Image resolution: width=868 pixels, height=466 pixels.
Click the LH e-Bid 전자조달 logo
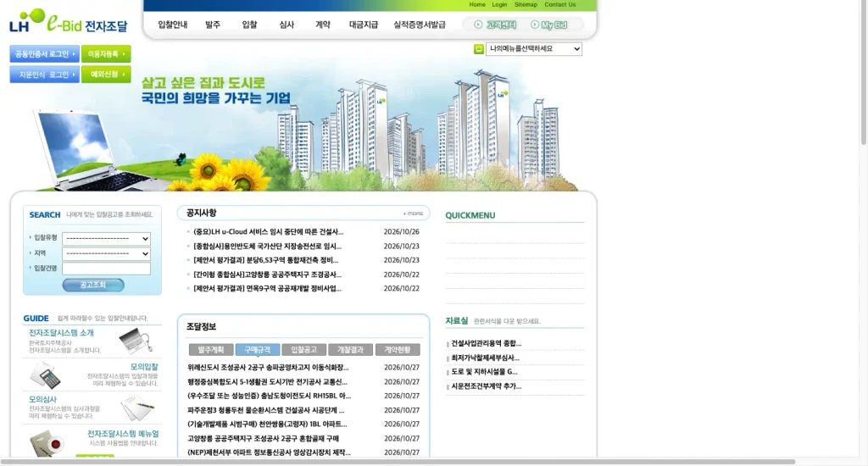(69, 22)
